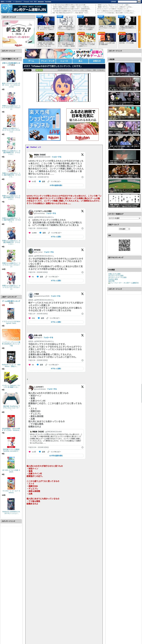The width and height of the screenshot is (142, 644).
Task: Open the 楽天市場ショッピングチャンネル ad
Action: coord(44,125)
